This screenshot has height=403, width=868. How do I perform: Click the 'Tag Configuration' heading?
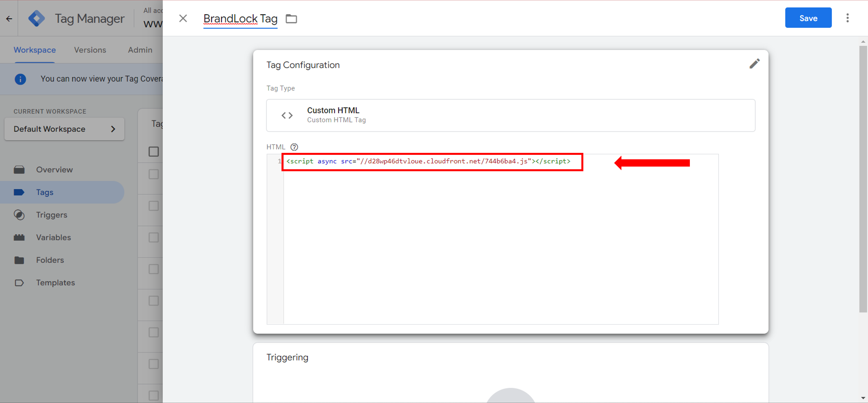click(303, 65)
